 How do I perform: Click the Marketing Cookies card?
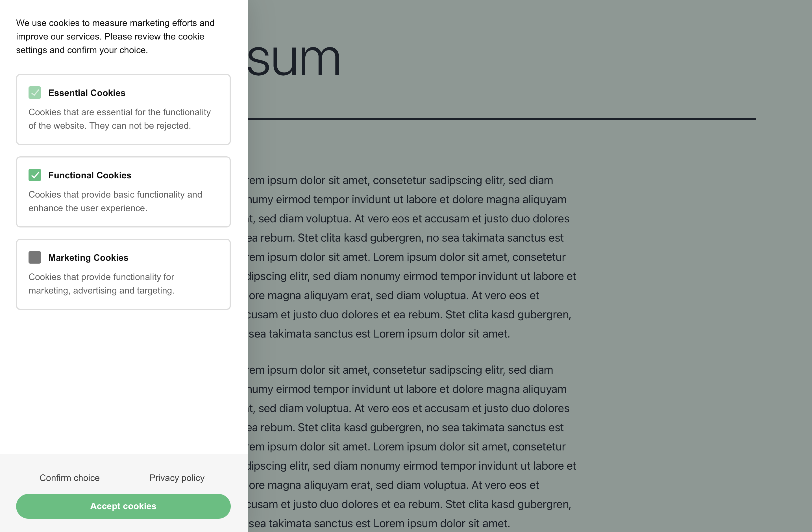(123, 274)
